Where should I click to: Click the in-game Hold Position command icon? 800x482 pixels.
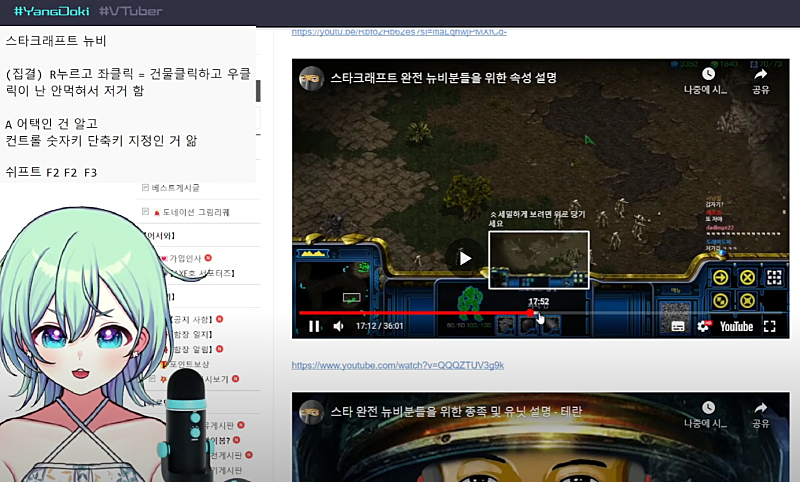pyautogui.click(x=747, y=301)
